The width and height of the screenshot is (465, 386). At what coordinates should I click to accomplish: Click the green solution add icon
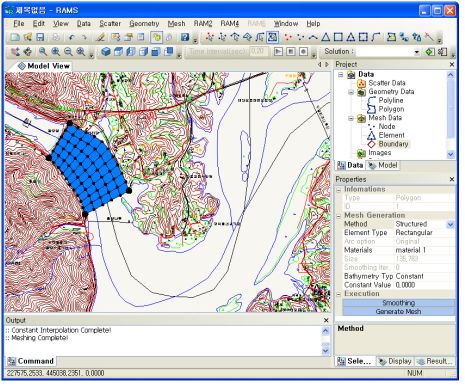(430, 52)
